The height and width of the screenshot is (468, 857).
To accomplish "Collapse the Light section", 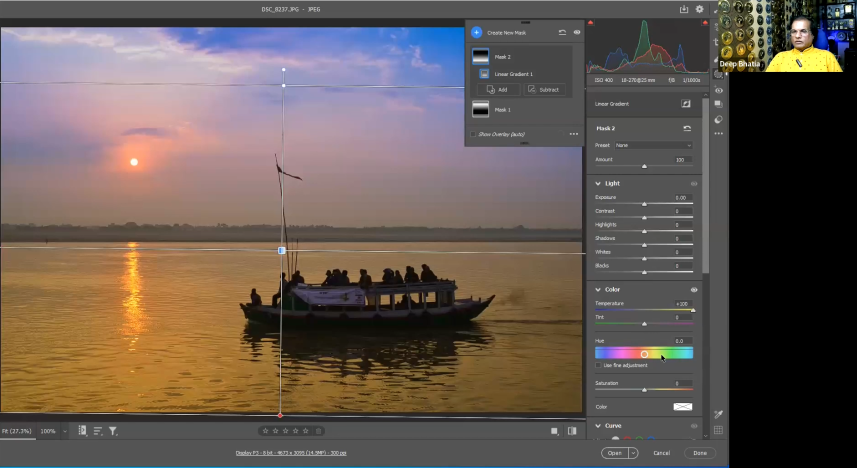I will tap(598, 184).
